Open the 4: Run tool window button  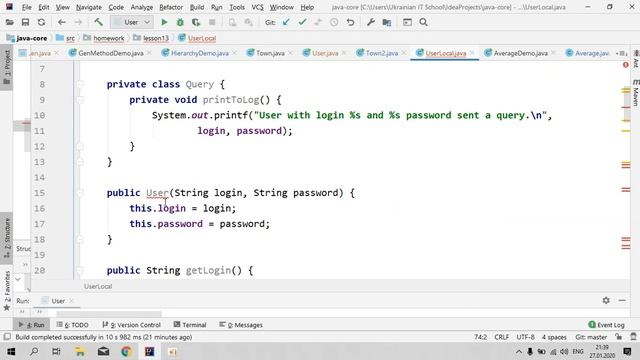[32, 325]
